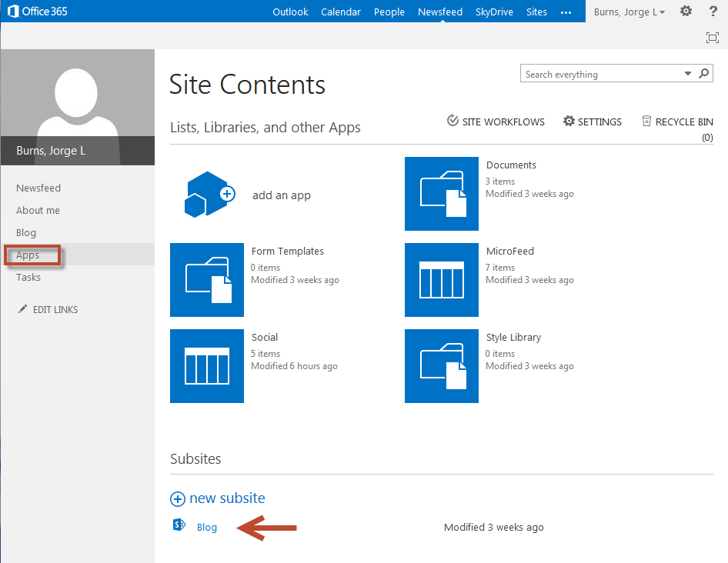Click the settings gear icon in header
728x563 pixels.
[x=686, y=12]
